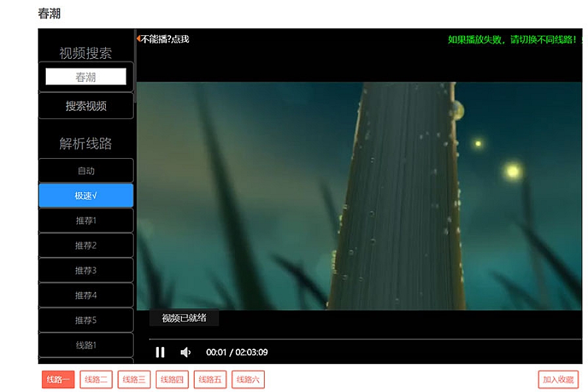Switch to the 推荐3 route

click(x=86, y=270)
